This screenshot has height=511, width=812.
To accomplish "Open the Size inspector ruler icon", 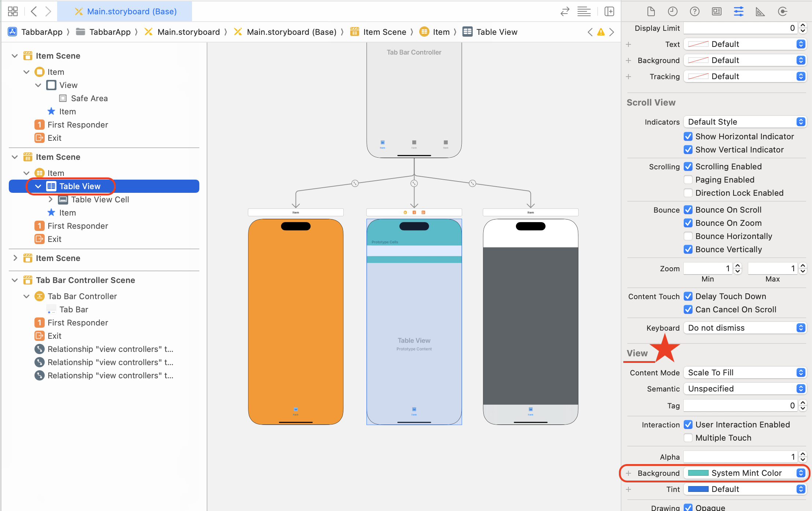I will click(760, 11).
